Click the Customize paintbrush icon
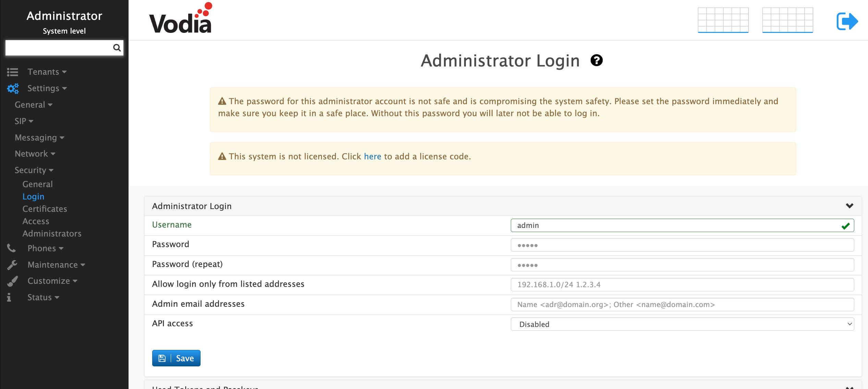 point(12,281)
